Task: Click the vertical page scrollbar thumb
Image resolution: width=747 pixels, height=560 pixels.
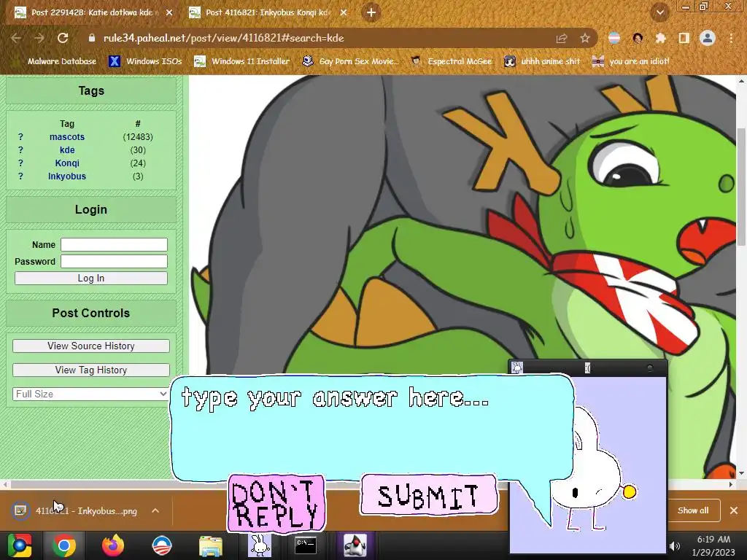Action: pyautogui.click(x=741, y=187)
